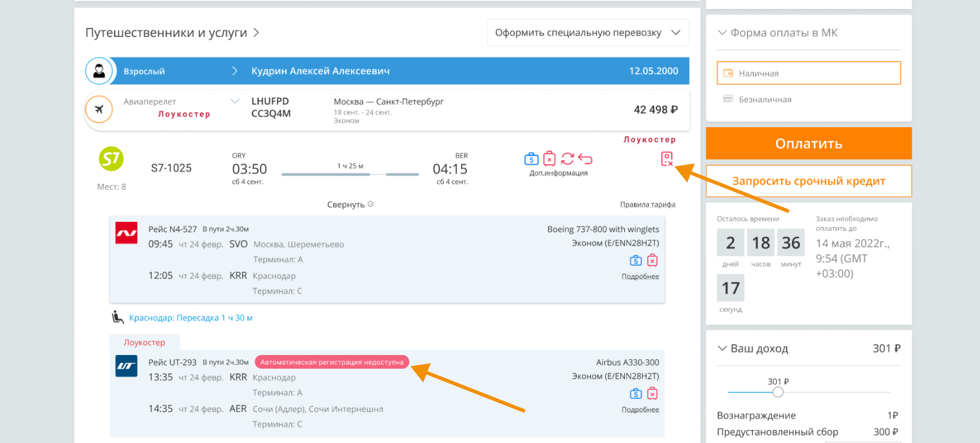Select Безналичная payment option

[x=765, y=100]
